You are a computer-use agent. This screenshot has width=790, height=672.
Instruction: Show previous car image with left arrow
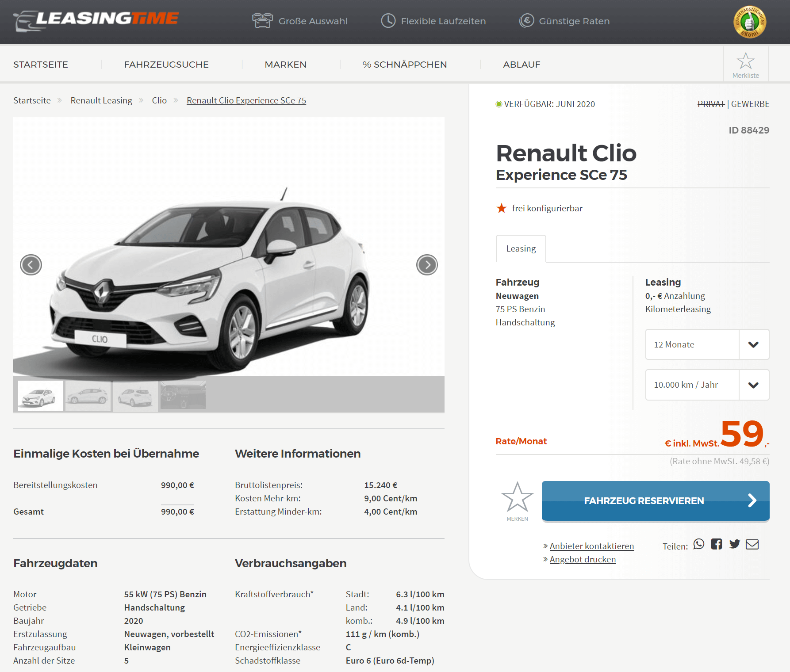coord(31,265)
